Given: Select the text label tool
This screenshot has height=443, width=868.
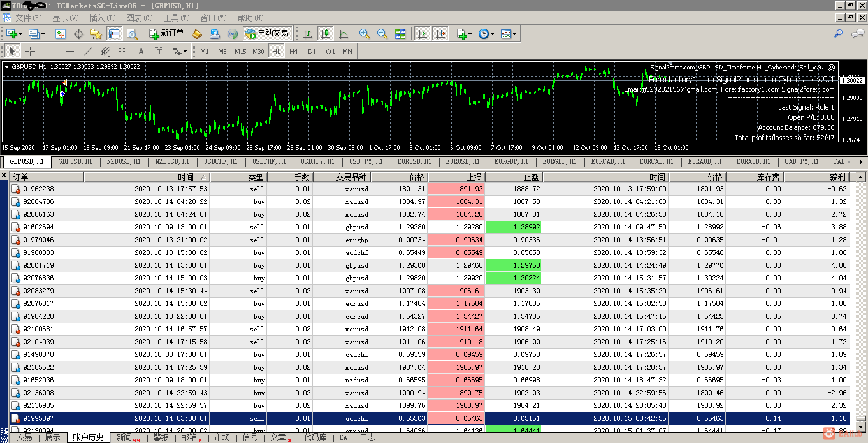Looking at the screenshot, I should pyautogui.click(x=141, y=52).
